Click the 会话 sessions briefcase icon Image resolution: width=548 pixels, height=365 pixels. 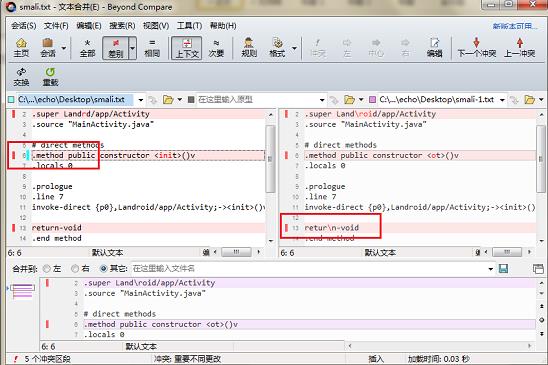pyautogui.click(x=48, y=48)
